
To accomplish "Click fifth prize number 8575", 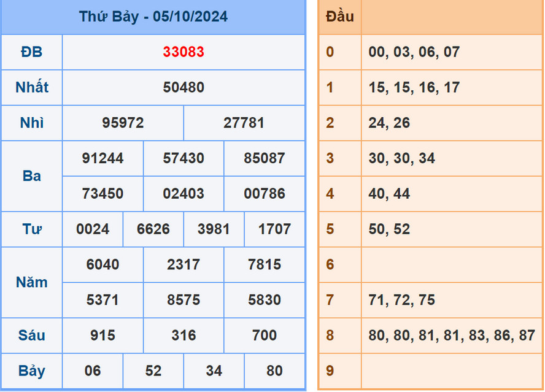I will click(184, 301).
